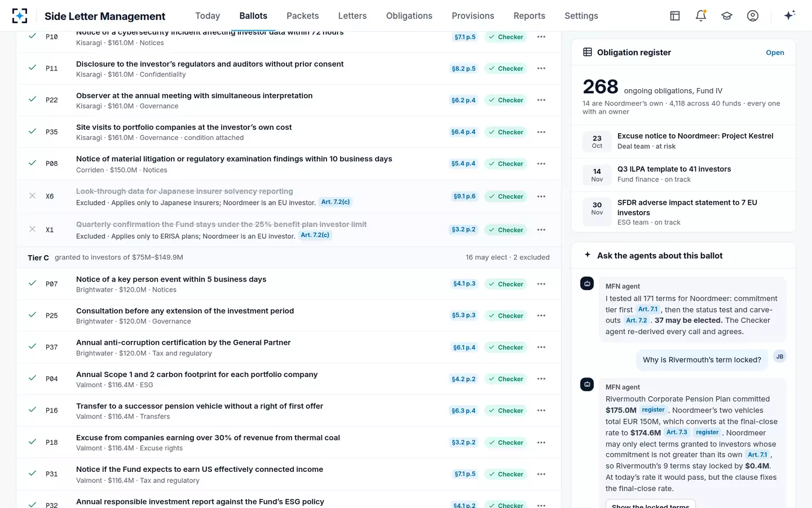Toggle the excluded X mark for X6

(x=33, y=196)
